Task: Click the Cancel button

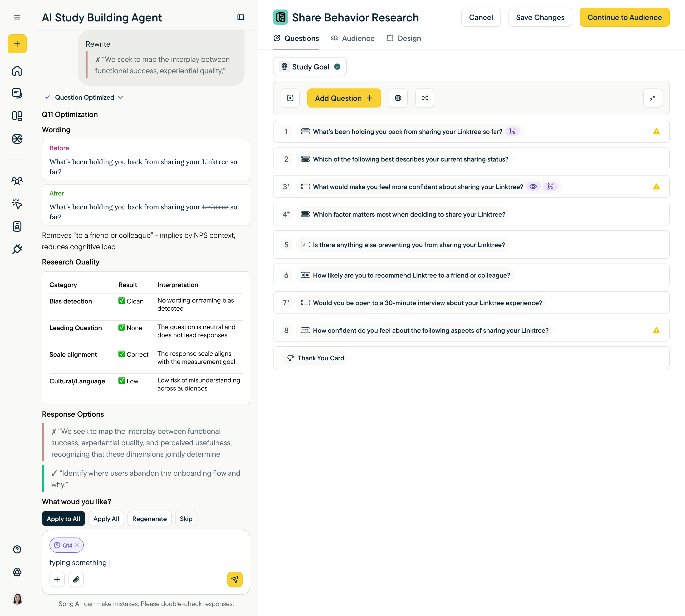Action: [481, 17]
